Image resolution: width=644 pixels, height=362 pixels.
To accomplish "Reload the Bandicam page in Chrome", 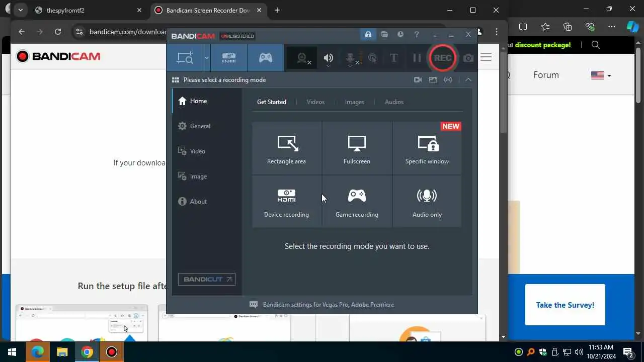I will (58, 32).
